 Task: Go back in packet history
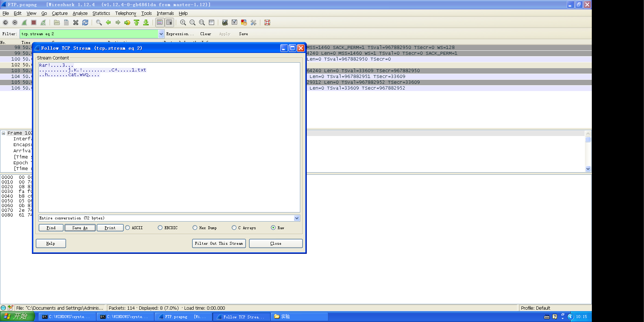tap(108, 22)
